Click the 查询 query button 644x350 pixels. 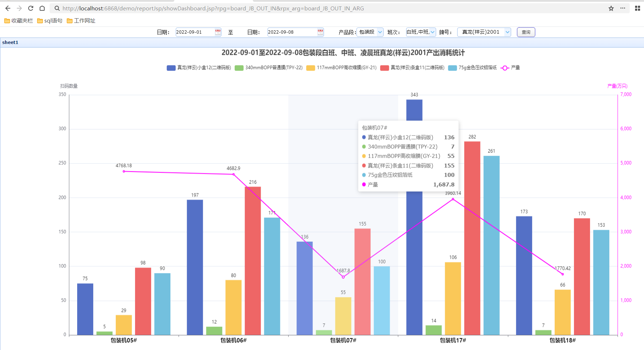point(526,32)
